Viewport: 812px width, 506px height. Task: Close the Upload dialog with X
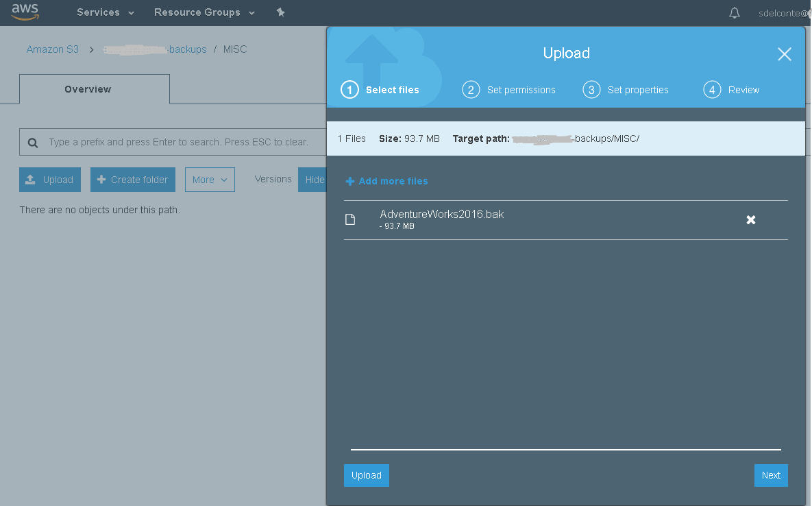[784, 54]
